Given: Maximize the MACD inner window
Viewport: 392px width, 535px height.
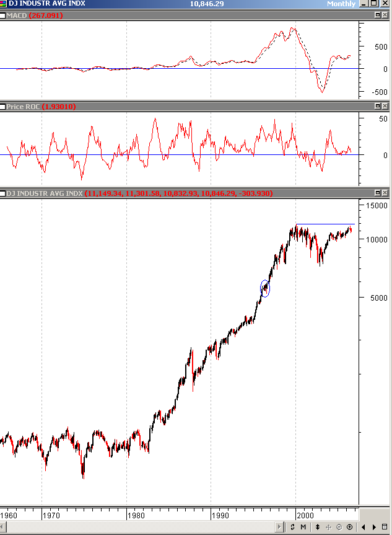Looking at the screenshot, I should tap(378, 15).
